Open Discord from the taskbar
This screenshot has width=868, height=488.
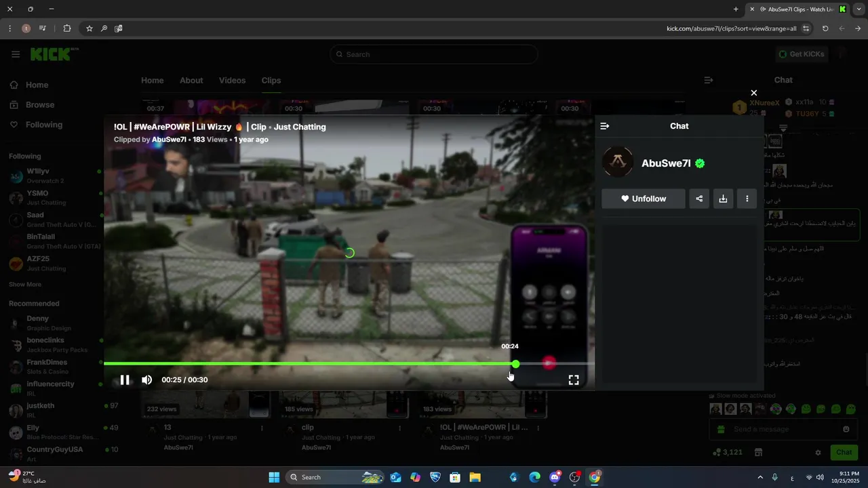555,477
